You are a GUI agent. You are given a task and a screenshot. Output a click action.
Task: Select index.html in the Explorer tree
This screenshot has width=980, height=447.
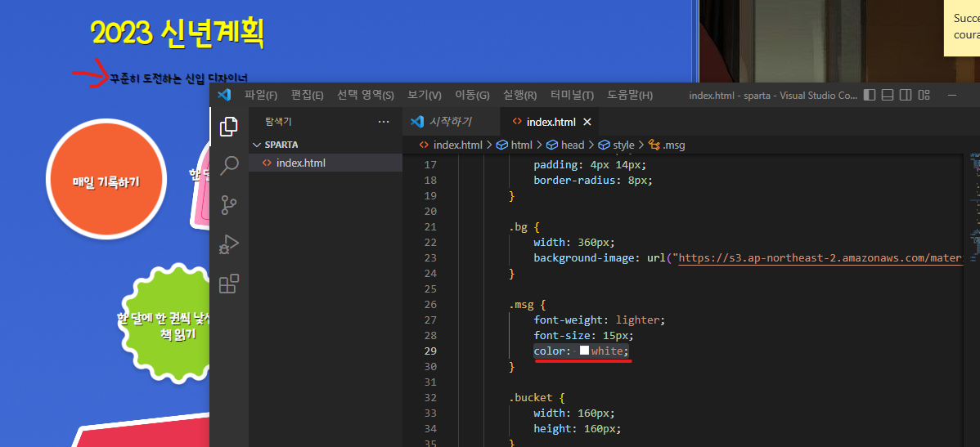click(325, 163)
